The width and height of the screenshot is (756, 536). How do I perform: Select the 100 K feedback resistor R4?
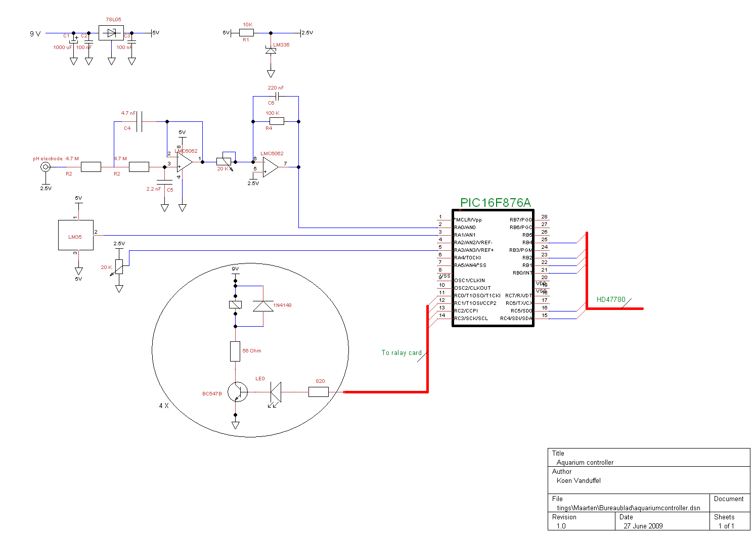(277, 121)
